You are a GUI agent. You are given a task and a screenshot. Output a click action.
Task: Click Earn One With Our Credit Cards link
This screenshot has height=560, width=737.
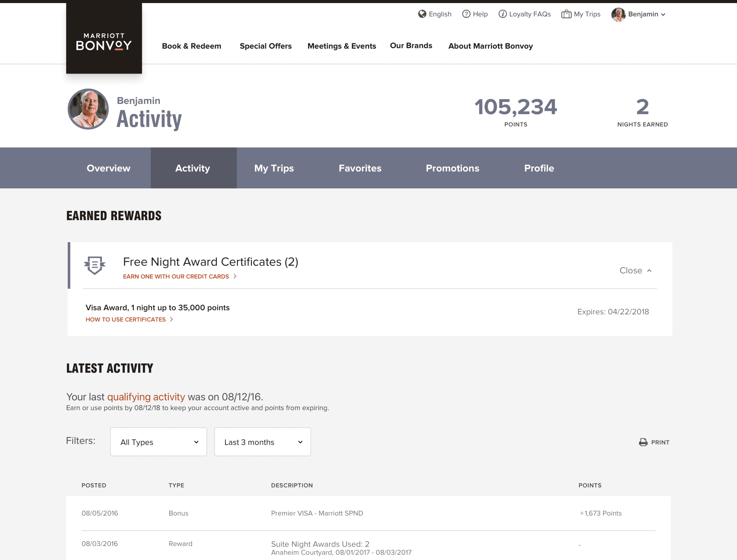coord(176,276)
